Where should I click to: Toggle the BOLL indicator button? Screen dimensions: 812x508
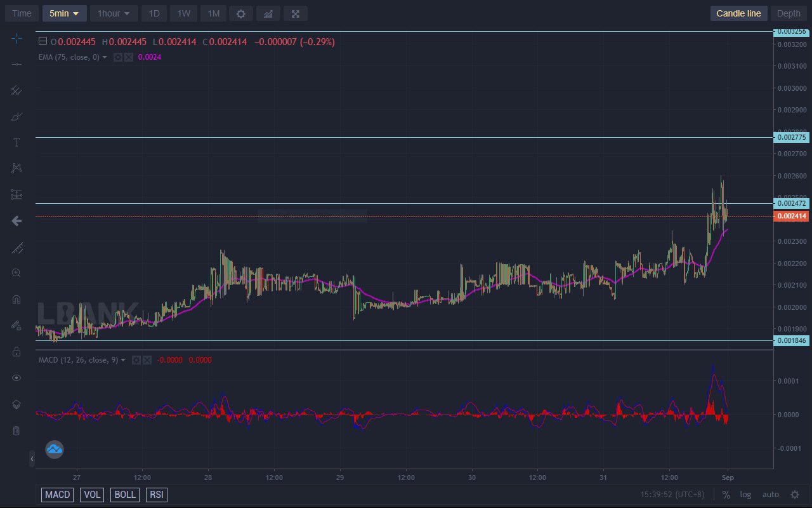click(126, 495)
